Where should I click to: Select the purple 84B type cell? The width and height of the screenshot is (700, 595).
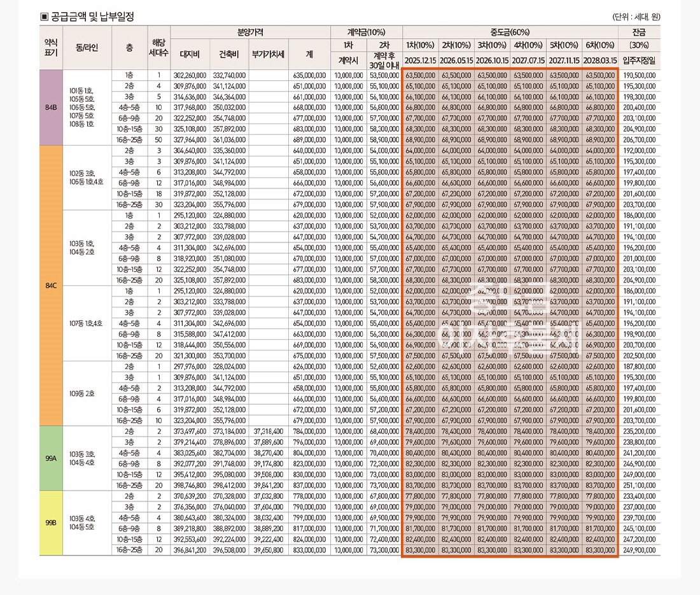point(51,108)
